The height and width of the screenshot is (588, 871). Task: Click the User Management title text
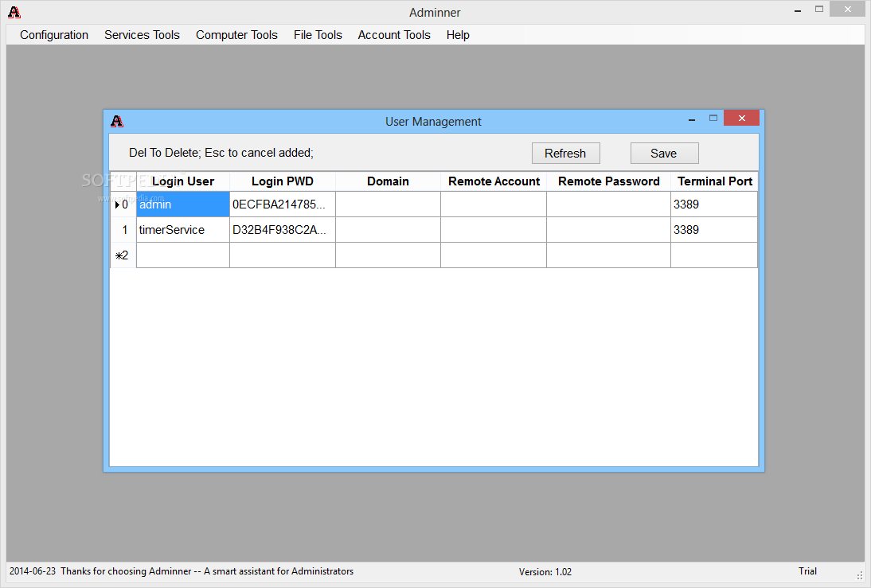433,122
